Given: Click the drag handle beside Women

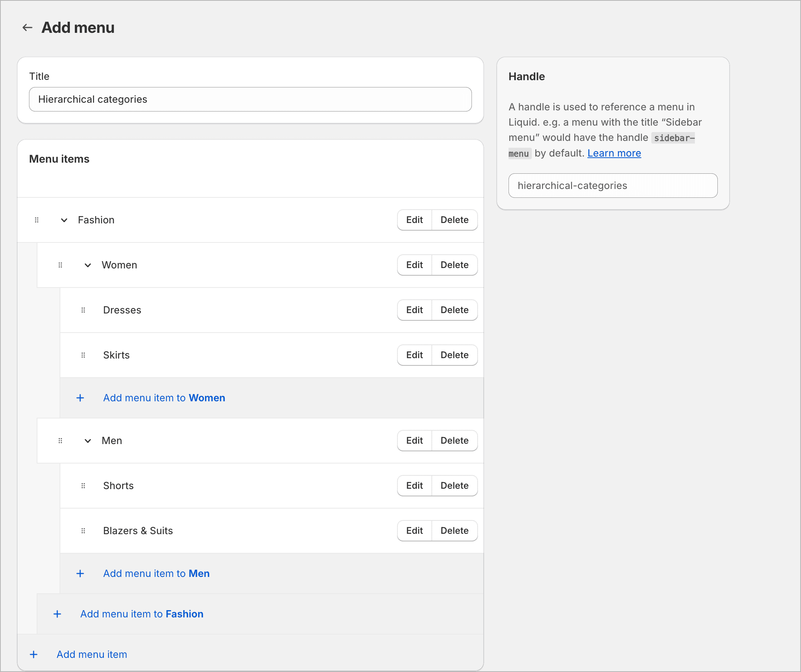Looking at the screenshot, I should click(x=60, y=265).
